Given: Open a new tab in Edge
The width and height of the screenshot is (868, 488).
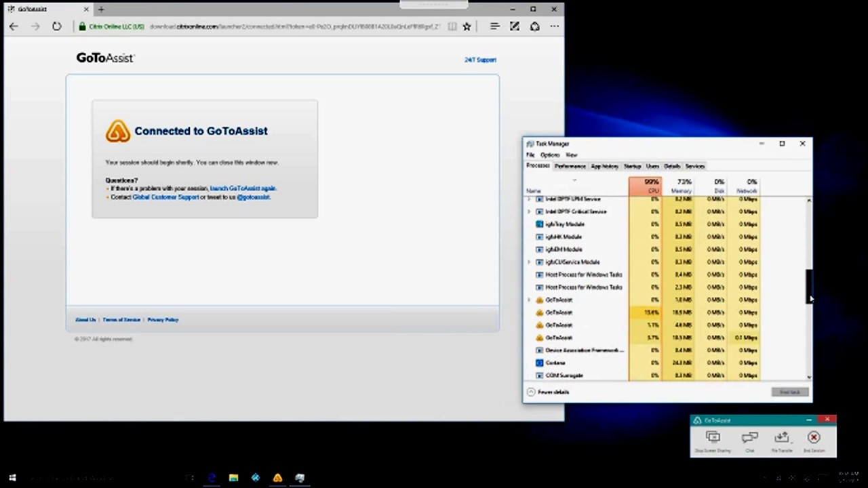Looking at the screenshot, I should pos(101,9).
